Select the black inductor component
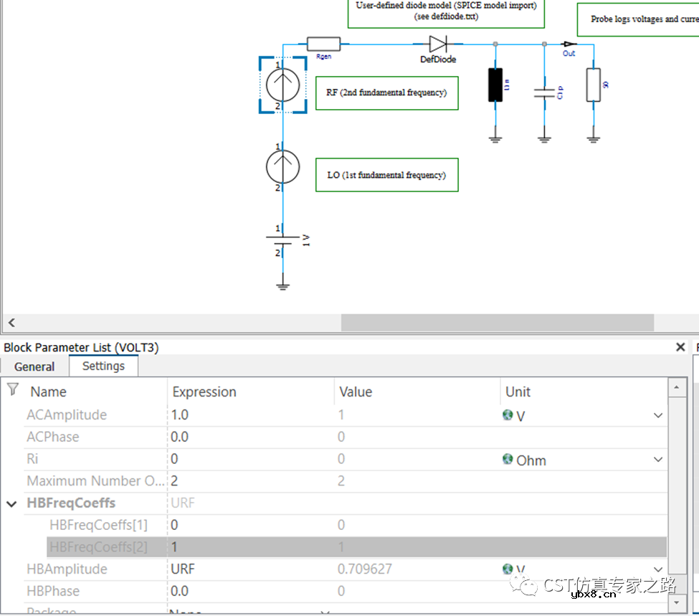699x616 pixels. (x=495, y=85)
